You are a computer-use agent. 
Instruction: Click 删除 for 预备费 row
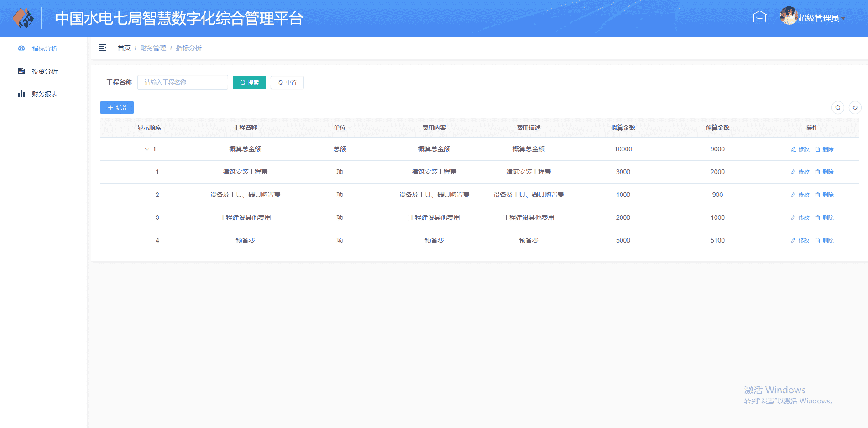(x=824, y=241)
